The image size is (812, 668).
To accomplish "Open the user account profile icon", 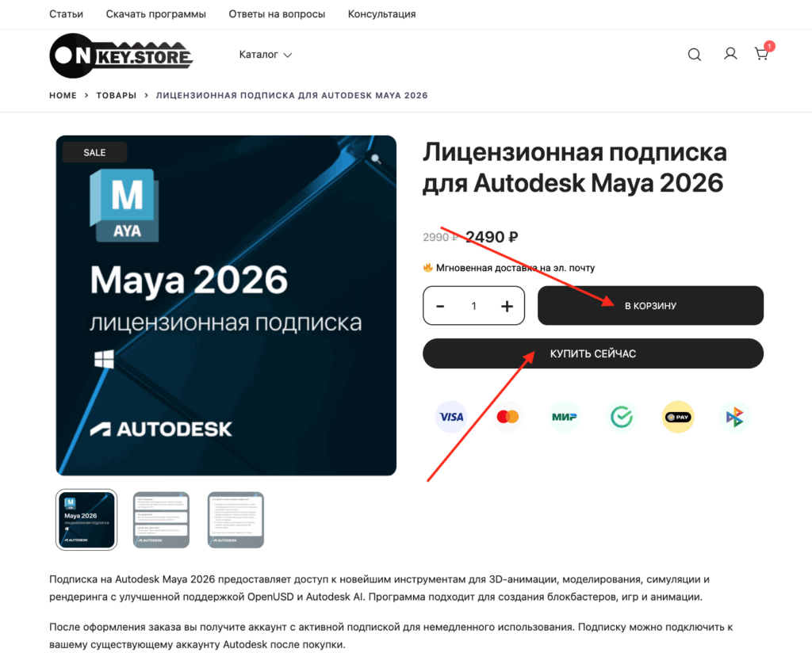I will coord(730,54).
